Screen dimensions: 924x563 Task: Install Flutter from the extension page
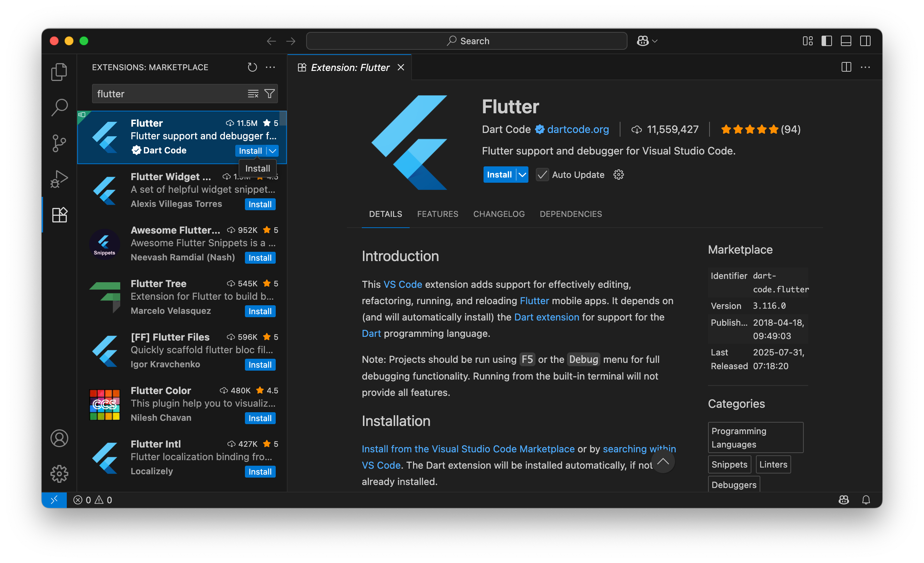[x=499, y=175]
